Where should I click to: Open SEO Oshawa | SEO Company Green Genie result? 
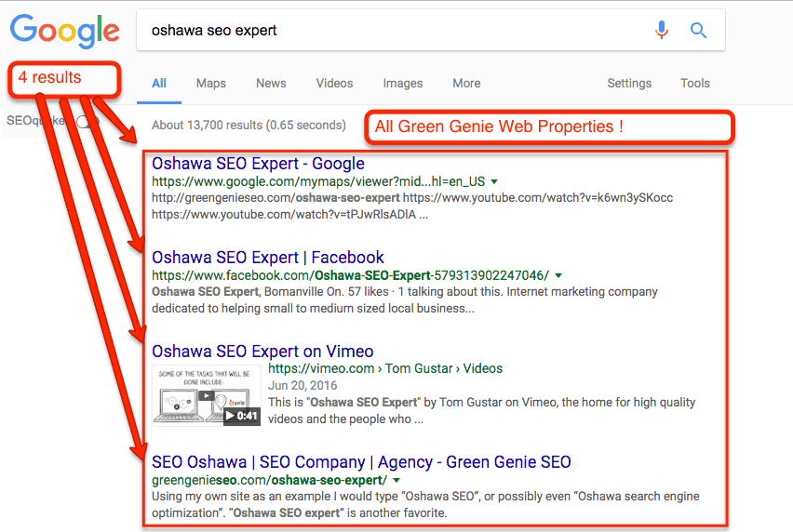361,462
